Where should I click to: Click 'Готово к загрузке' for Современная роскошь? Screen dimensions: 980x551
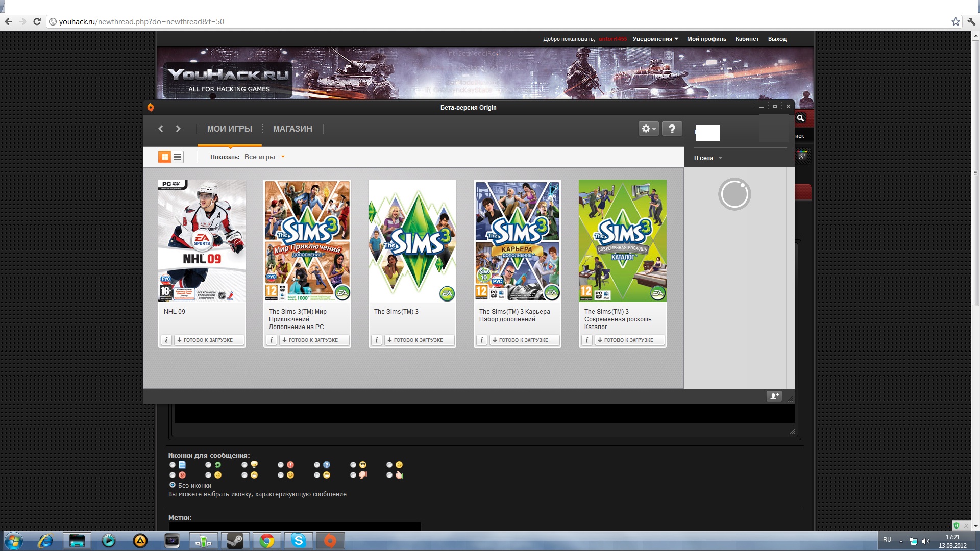629,340
